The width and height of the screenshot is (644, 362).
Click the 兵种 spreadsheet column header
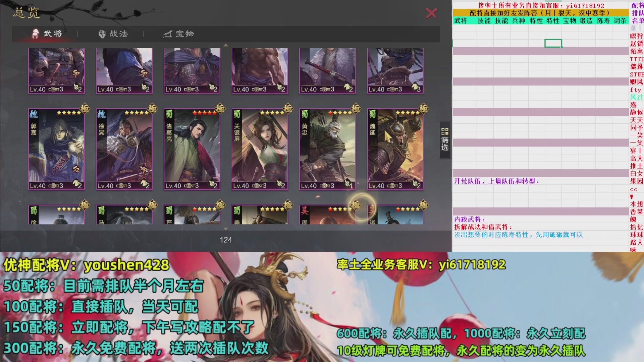point(519,21)
